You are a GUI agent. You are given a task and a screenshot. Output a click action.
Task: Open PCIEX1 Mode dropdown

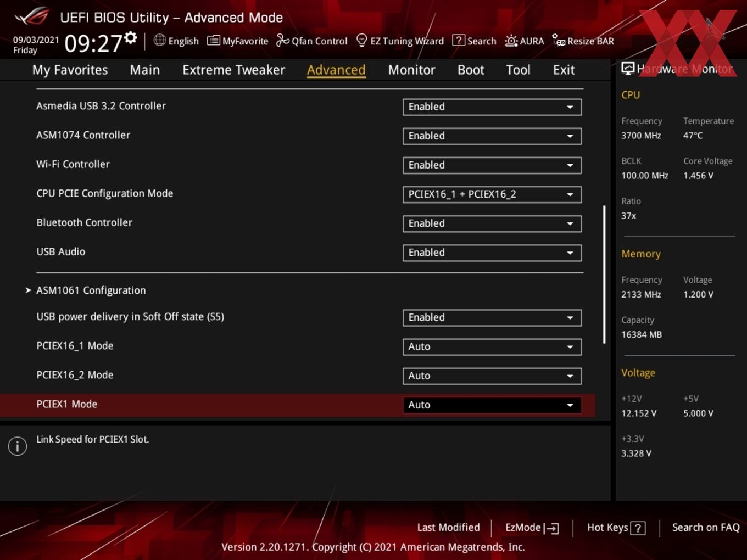tap(492, 405)
